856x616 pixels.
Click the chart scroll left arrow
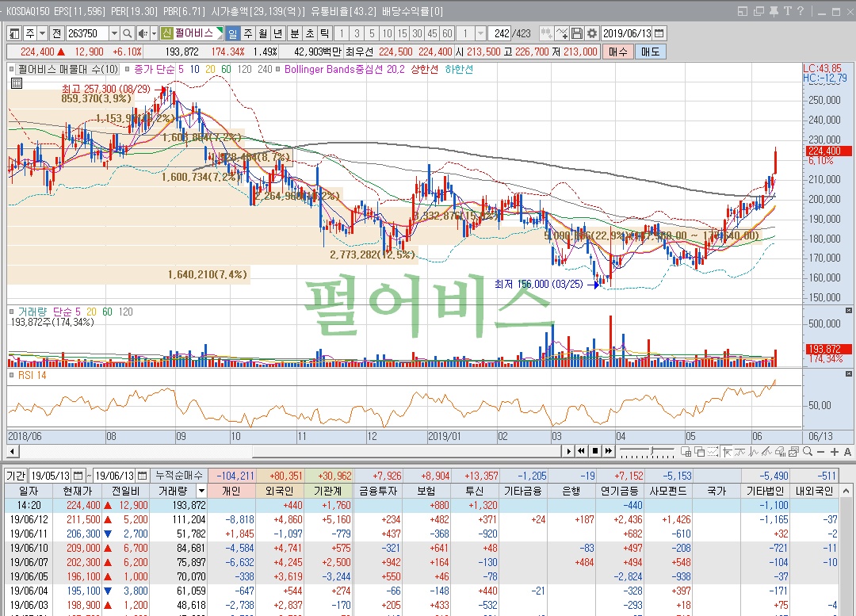click(x=12, y=451)
